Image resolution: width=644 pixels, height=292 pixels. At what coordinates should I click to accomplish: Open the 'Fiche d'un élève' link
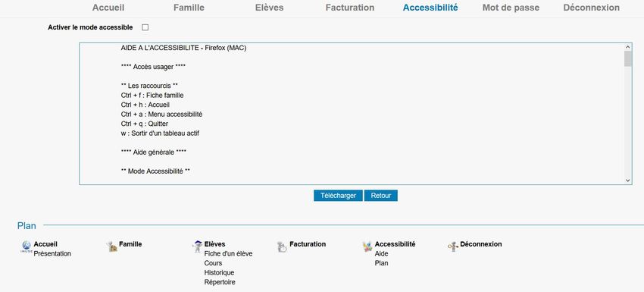[228, 254]
